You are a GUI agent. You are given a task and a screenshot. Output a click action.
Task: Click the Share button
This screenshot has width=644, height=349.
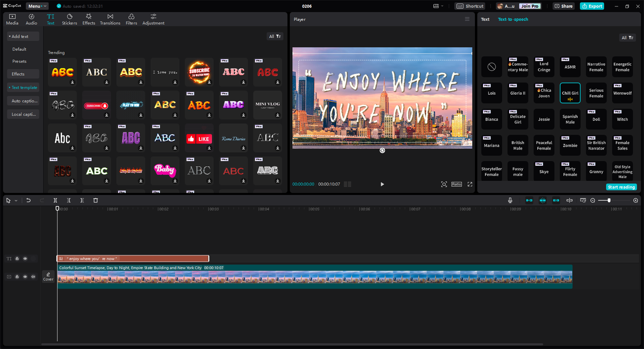(x=563, y=6)
